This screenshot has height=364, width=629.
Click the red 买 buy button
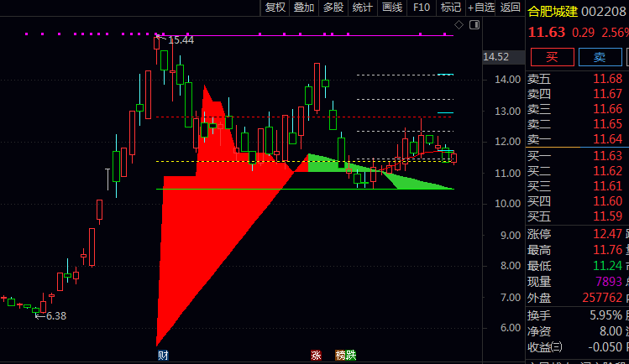(552, 57)
